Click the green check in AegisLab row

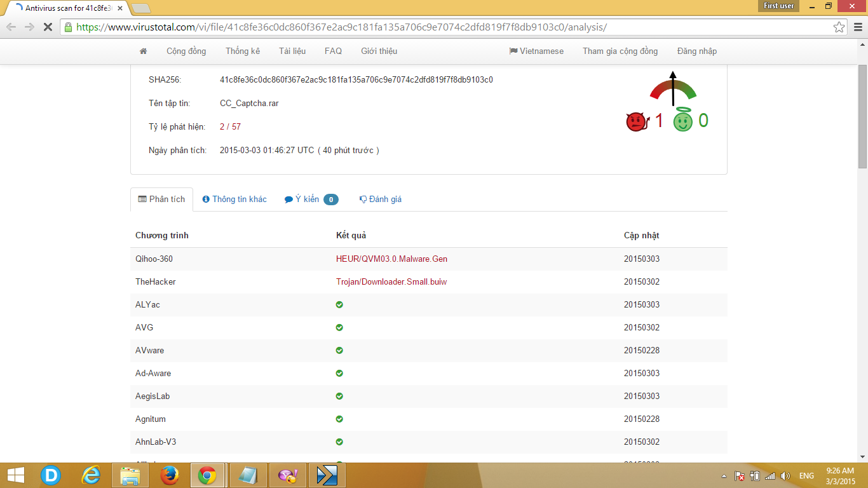pyautogui.click(x=339, y=396)
